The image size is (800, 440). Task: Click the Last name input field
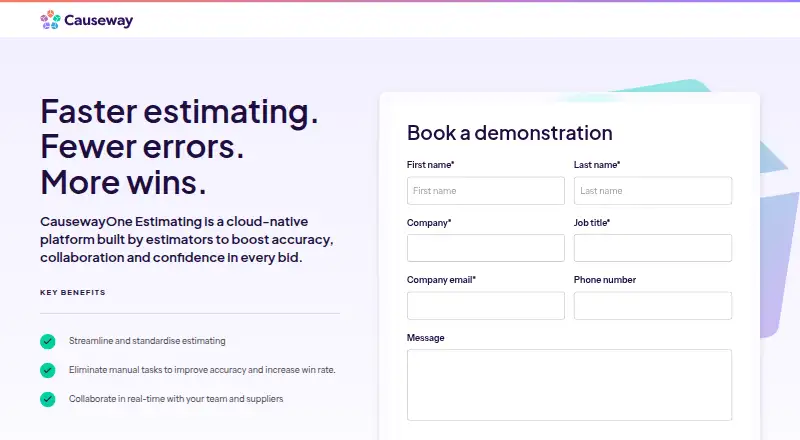coord(653,190)
